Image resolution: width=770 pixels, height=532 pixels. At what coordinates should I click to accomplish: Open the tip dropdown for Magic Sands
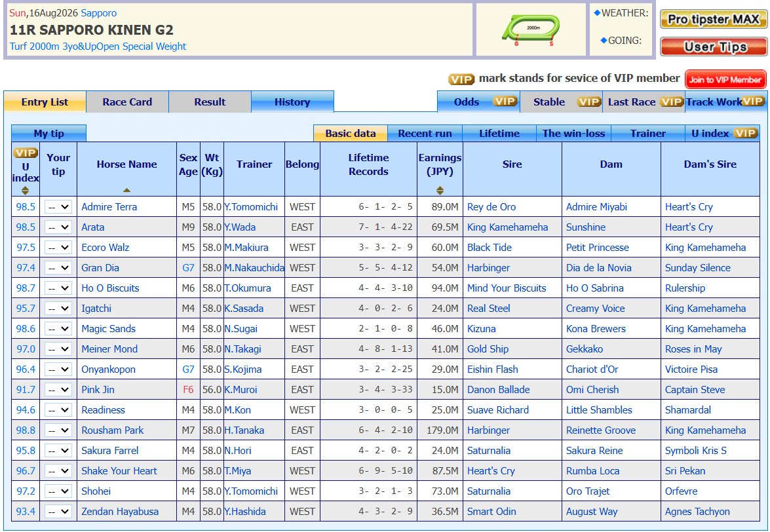tap(58, 329)
